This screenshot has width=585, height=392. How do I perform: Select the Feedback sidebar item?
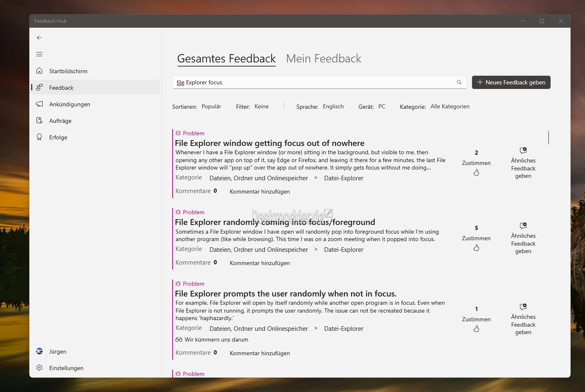96,87
